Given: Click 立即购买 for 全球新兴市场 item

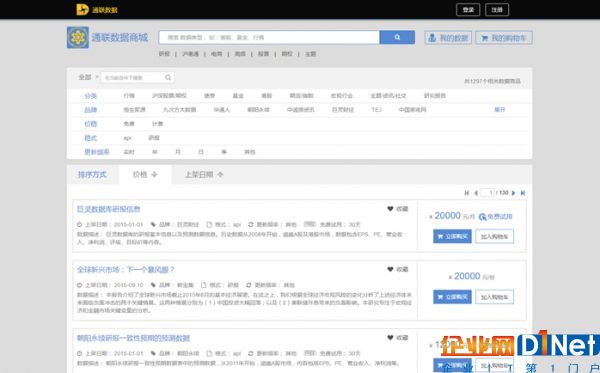Looking at the screenshot, I should point(452,297).
